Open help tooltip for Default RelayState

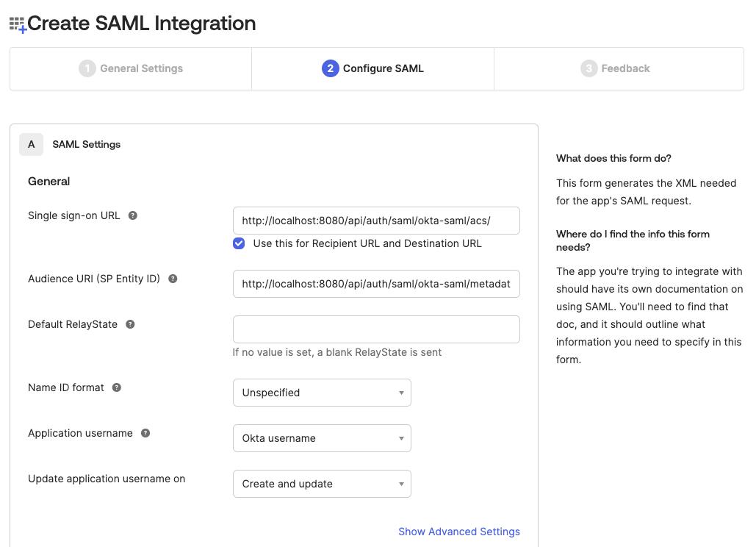(x=130, y=324)
